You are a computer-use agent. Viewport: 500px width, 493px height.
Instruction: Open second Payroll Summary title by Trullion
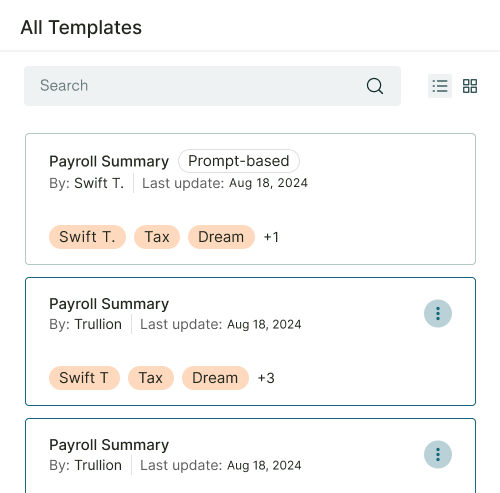(109, 304)
